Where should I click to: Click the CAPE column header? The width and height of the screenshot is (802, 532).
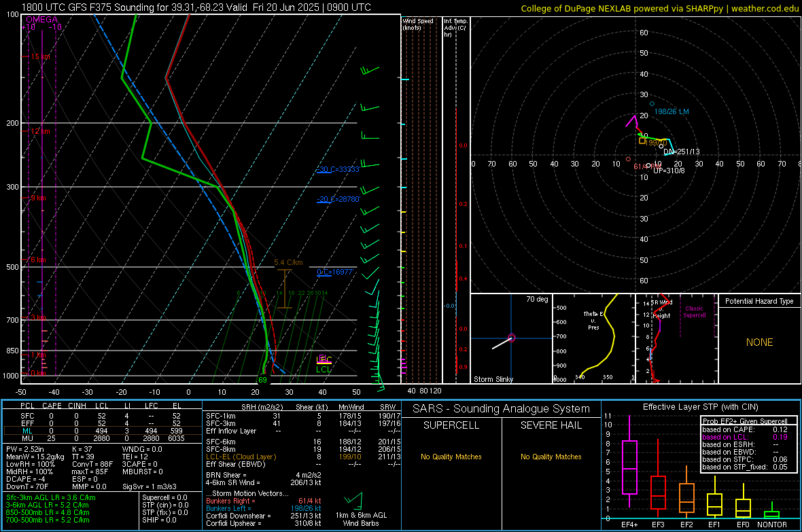click(x=52, y=406)
